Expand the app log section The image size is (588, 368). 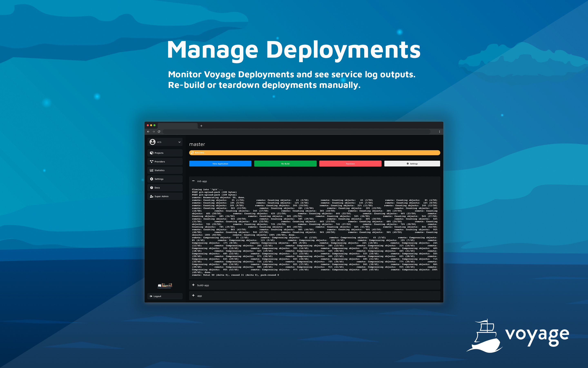pos(193,295)
